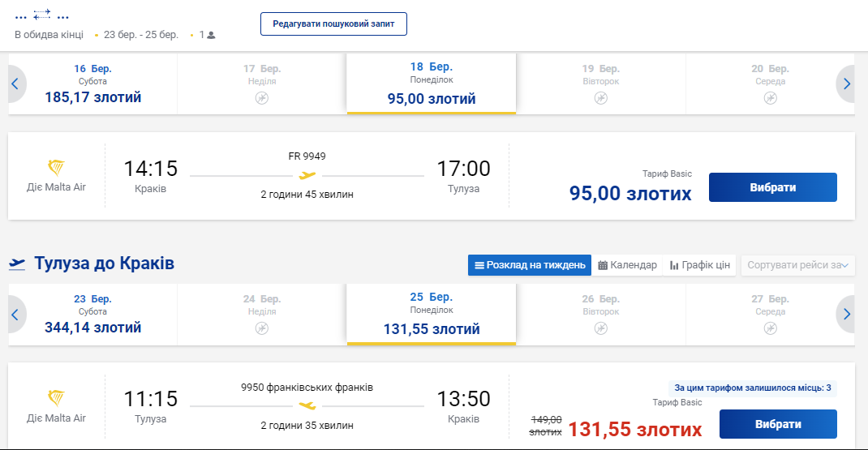Click the previous dates arrow for Тулуза–Краків

(x=15, y=314)
